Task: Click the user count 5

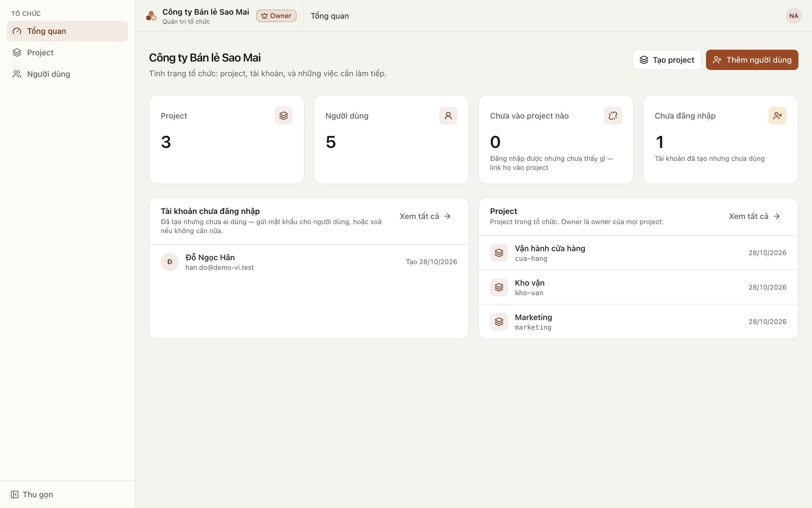Action: [x=330, y=142]
